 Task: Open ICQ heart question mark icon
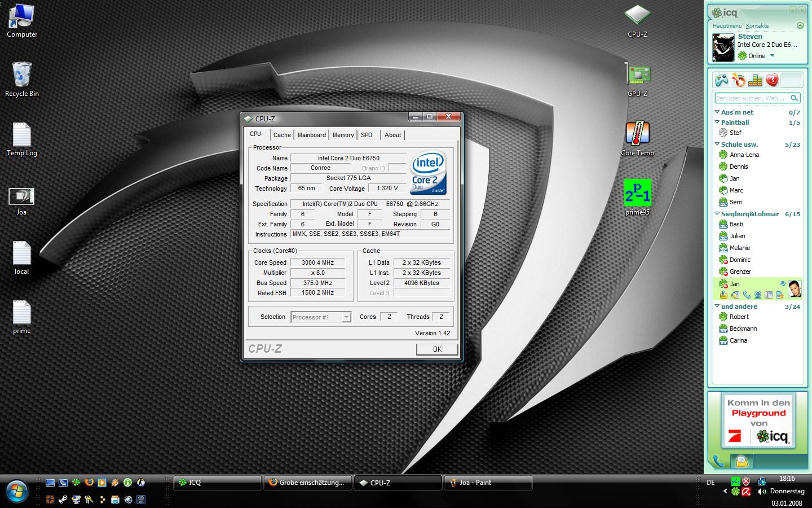772,80
